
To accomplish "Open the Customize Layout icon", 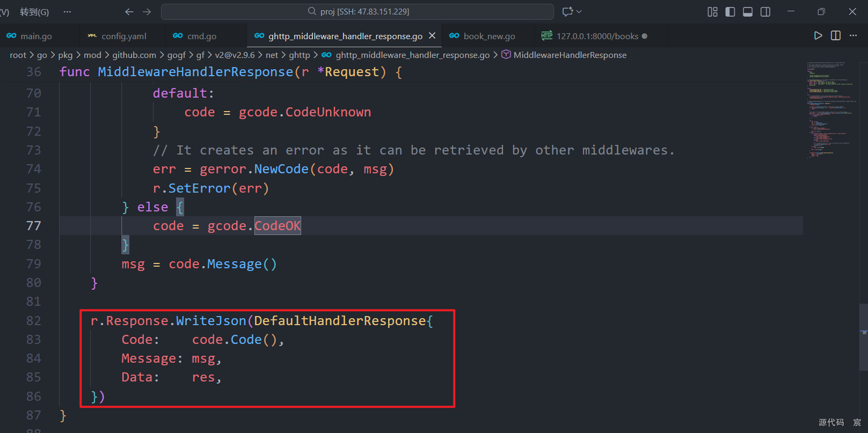I will [712, 12].
